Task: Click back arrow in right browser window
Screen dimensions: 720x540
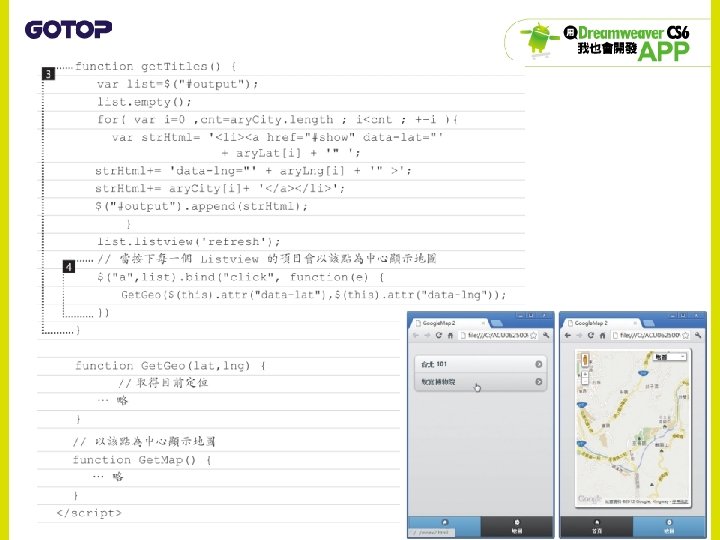Action: (x=568, y=335)
